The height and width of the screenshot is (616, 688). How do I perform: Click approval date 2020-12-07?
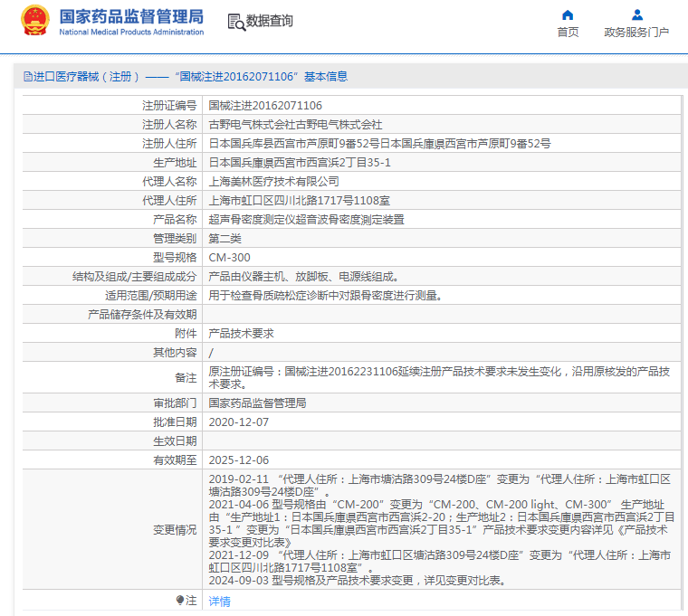tap(239, 422)
